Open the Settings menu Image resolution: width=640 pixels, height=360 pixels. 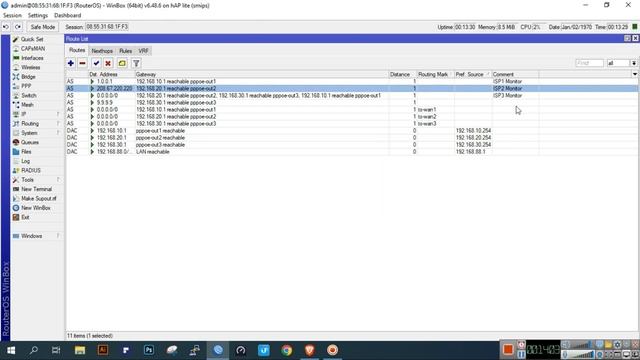38,16
